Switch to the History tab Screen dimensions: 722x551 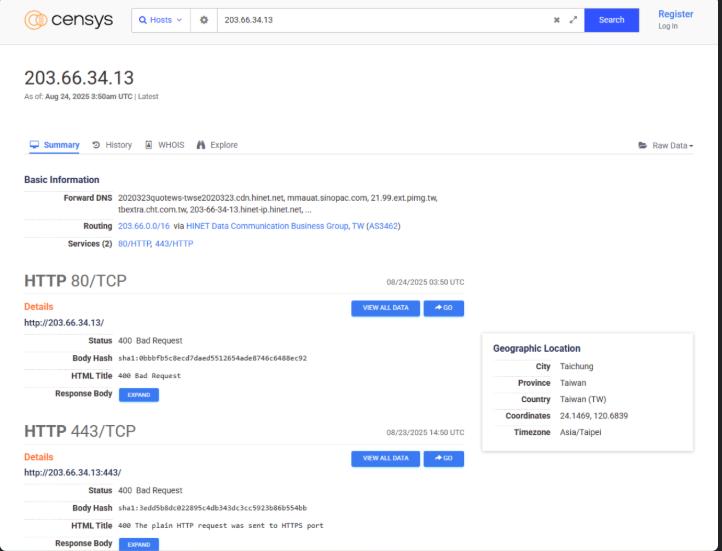112,145
